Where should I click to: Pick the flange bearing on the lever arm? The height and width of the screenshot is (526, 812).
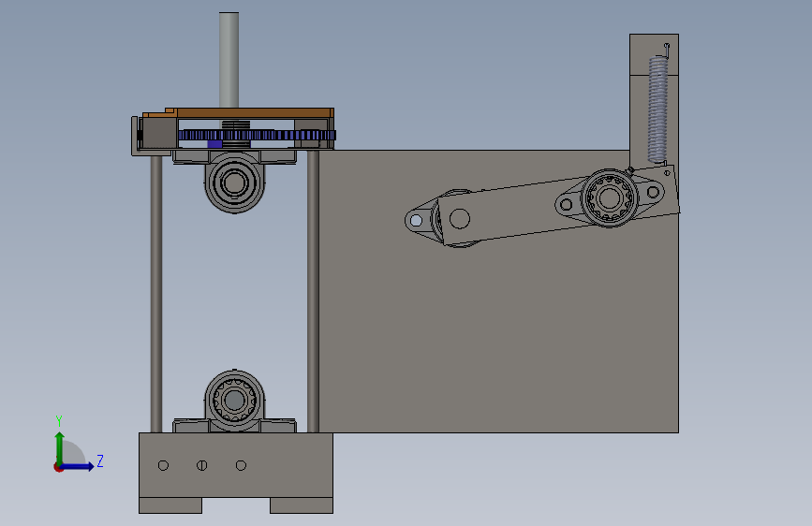coord(610,197)
